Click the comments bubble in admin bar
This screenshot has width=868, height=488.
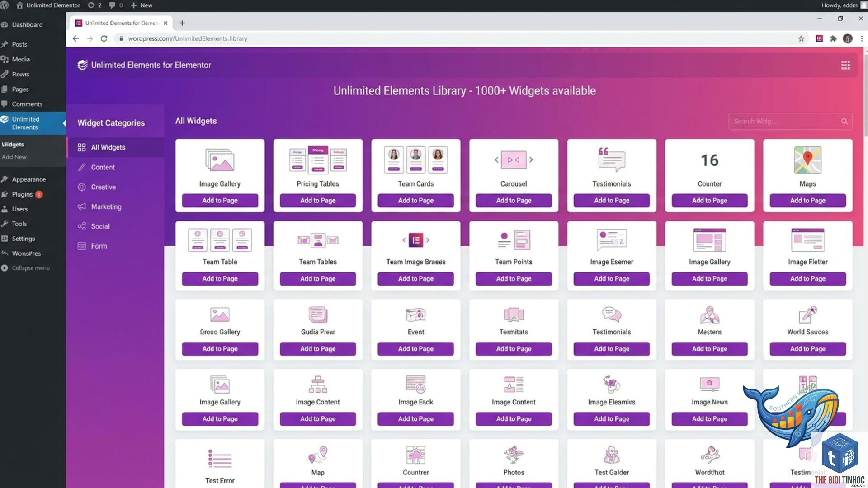[x=116, y=5]
